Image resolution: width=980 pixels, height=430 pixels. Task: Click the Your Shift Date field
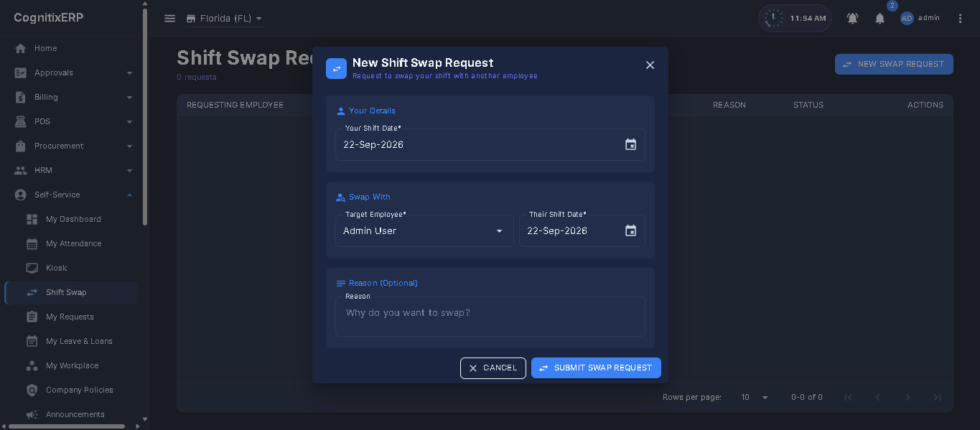tap(490, 144)
